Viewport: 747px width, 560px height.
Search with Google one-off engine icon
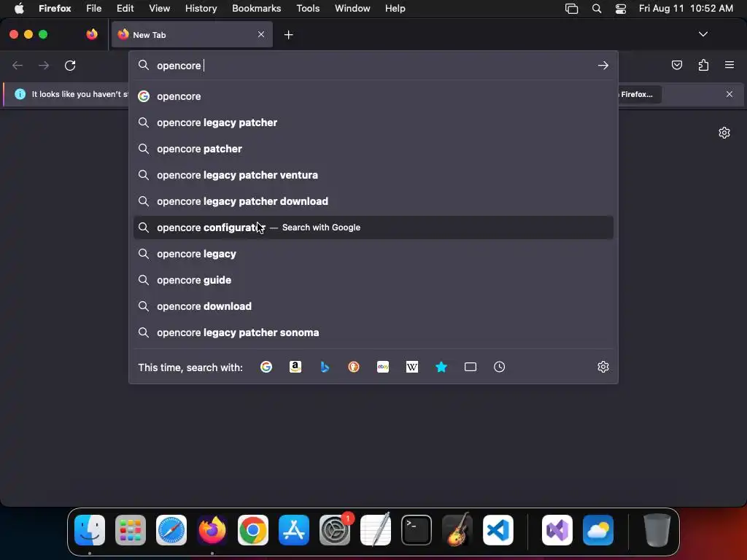(x=266, y=367)
